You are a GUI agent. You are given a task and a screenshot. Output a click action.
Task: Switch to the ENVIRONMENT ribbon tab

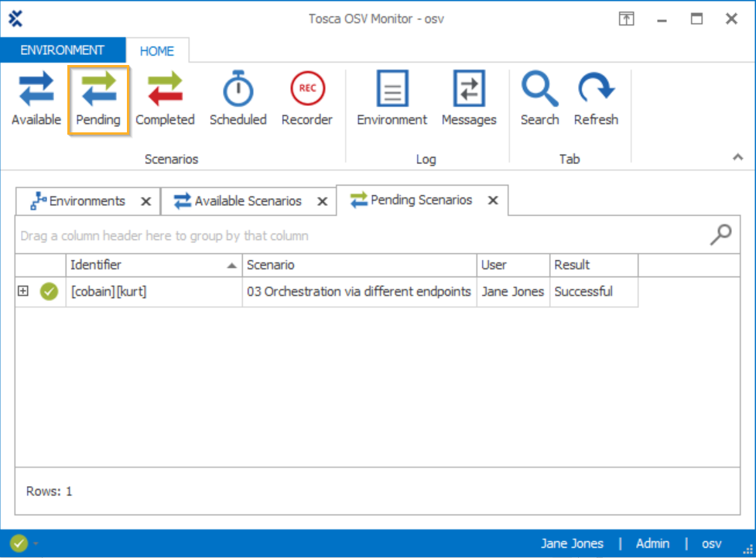pyautogui.click(x=63, y=50)
